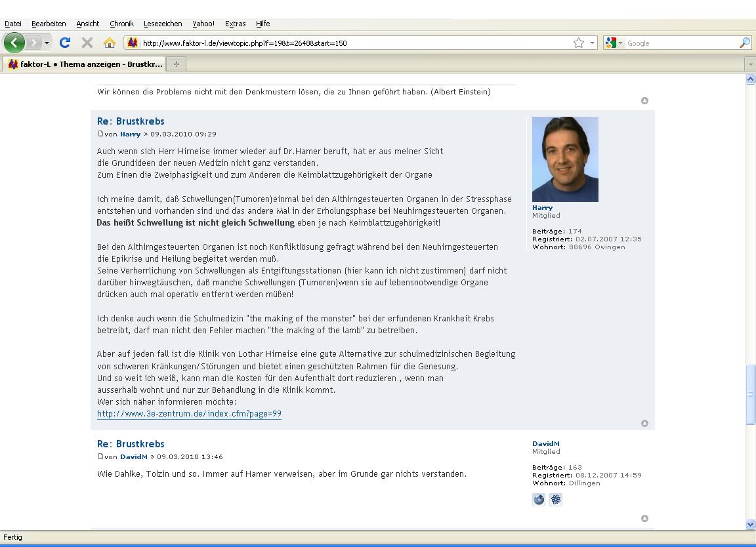Open a new tab with plus button

click(x=176, y=64)
